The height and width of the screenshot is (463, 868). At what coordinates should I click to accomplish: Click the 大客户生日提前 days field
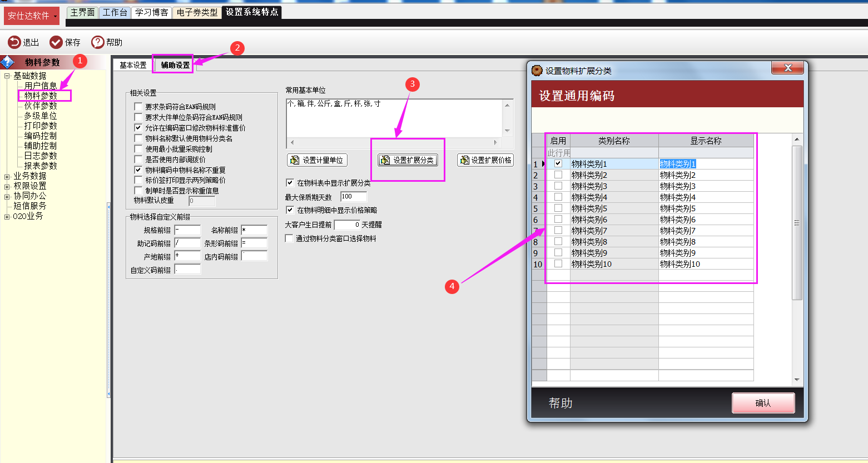tap(348, 225)
